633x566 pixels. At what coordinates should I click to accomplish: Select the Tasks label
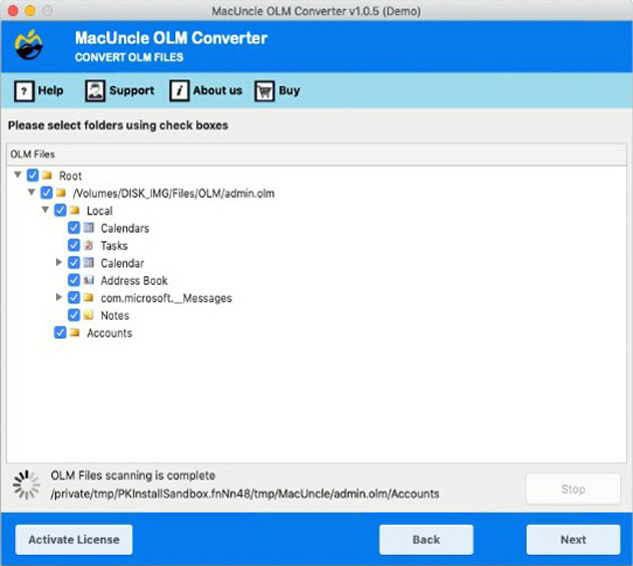point(114,246)
